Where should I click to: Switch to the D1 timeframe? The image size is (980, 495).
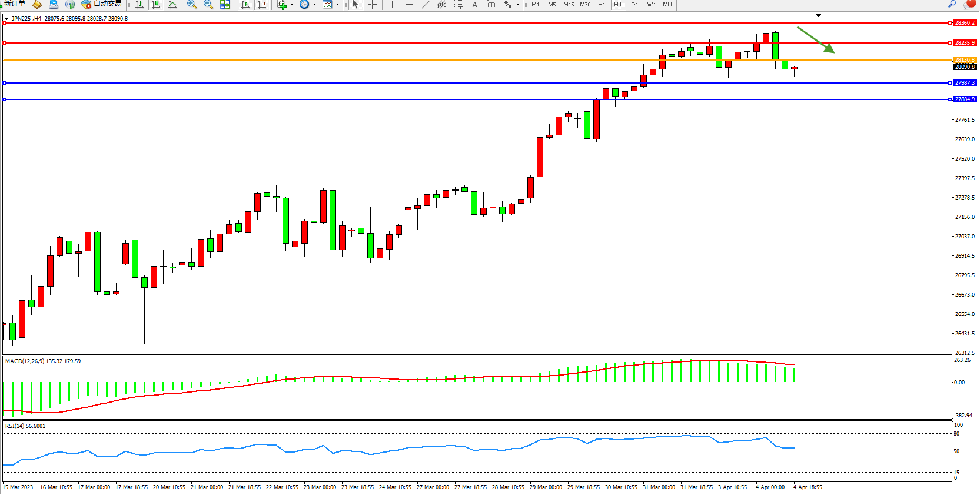coord(634,5)
